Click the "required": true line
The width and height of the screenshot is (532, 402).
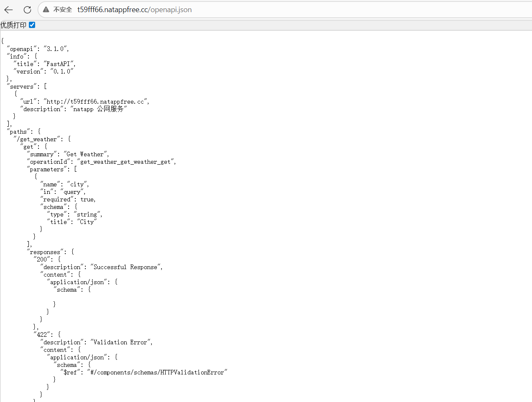68,199
